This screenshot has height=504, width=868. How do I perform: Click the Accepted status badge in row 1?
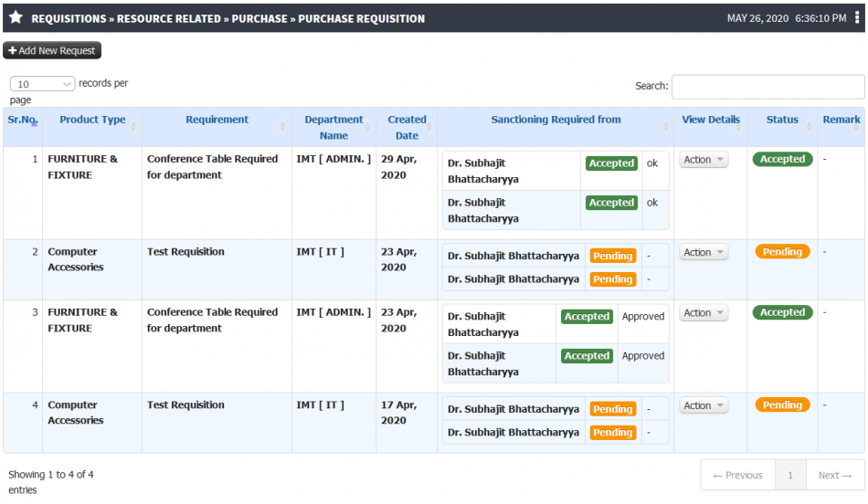click(x=782, y=160)
